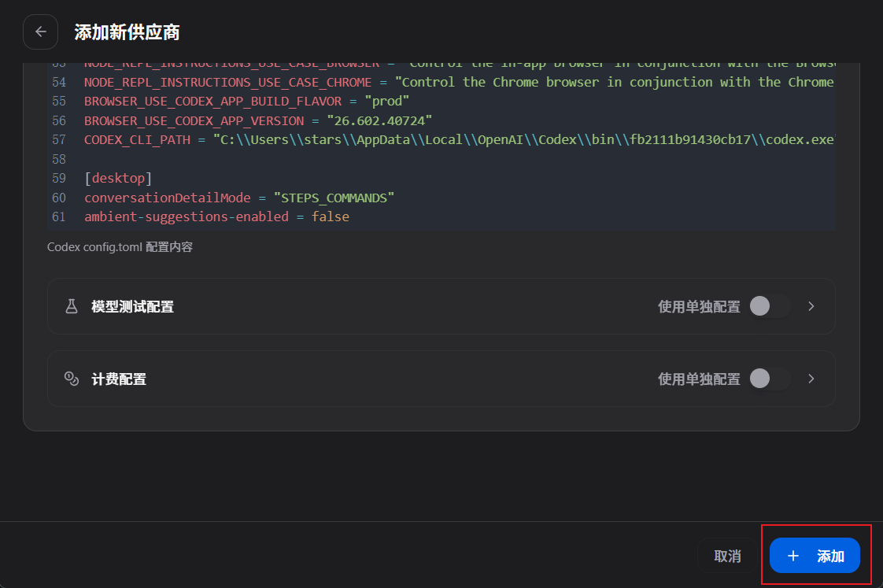Click the BROWSER_USE_CODEX_APP_VERSION key
The image size is (883, 588).
point(194,120)
